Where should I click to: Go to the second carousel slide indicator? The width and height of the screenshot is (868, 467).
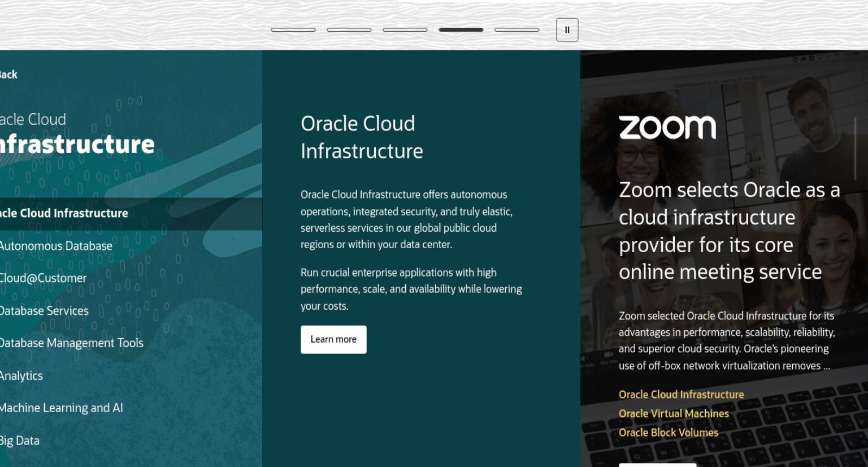point(349,30)
